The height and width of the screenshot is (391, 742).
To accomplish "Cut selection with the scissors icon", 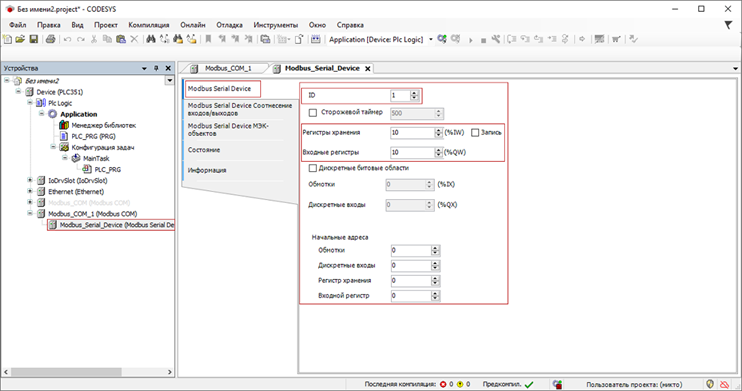I will pos(94,39).
